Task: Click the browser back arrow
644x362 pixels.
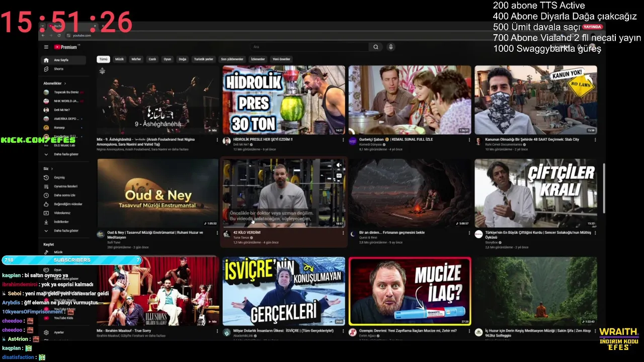Action: pyautogui.click(x=43, y=35)
